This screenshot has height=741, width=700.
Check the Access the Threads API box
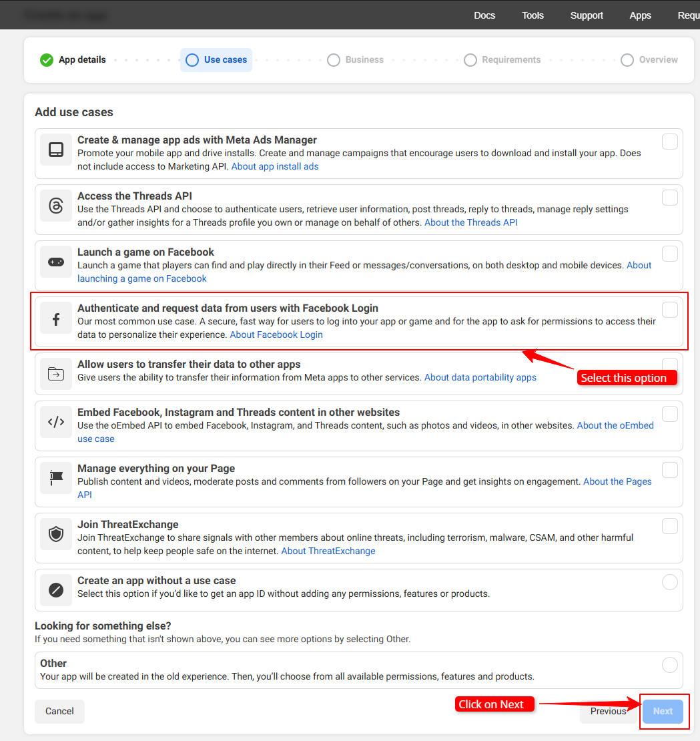(x=669, y=198)
